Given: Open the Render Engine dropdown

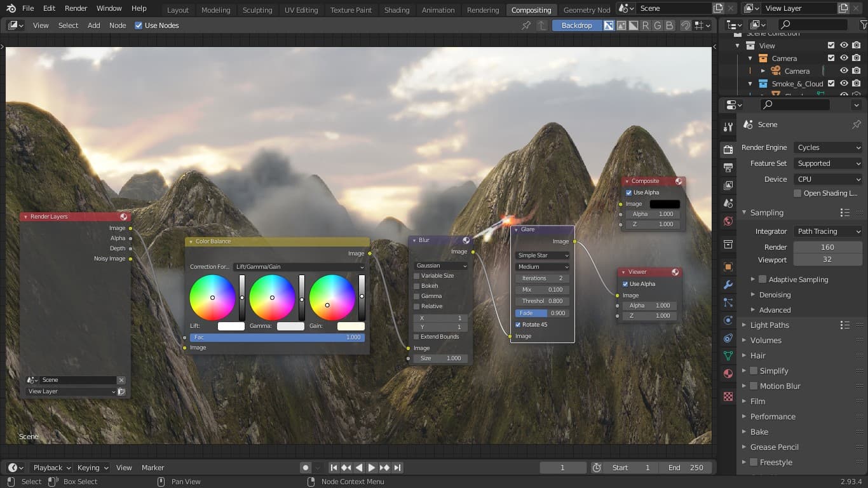Looking at the screenshot, I should (x=828, y=147).
